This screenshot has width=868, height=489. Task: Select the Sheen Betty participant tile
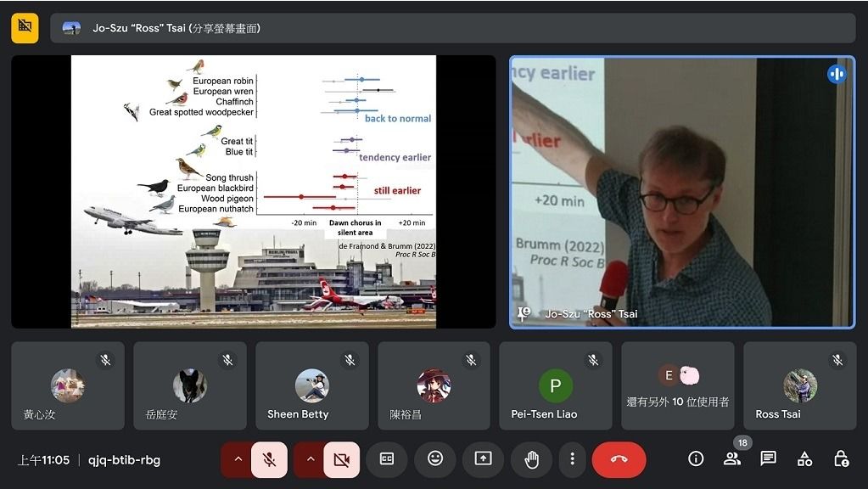[311, 386]
